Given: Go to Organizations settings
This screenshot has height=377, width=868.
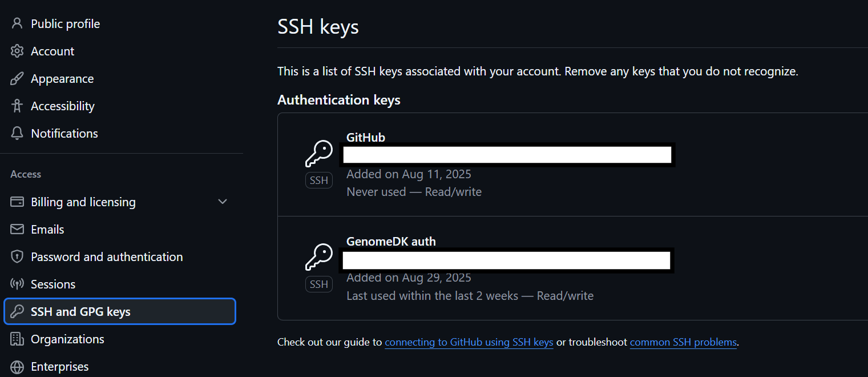Looking at the screenshot, I should (67, 339).
